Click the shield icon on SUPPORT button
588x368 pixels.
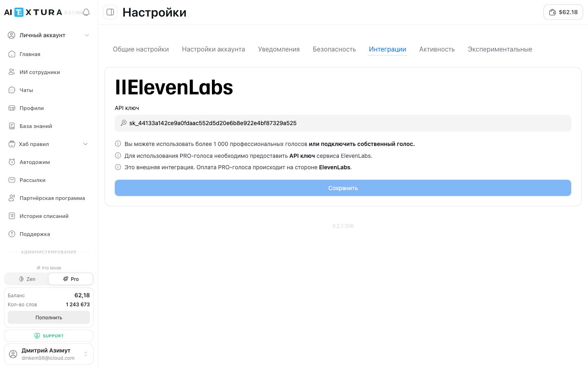click(x=37, y=336)
